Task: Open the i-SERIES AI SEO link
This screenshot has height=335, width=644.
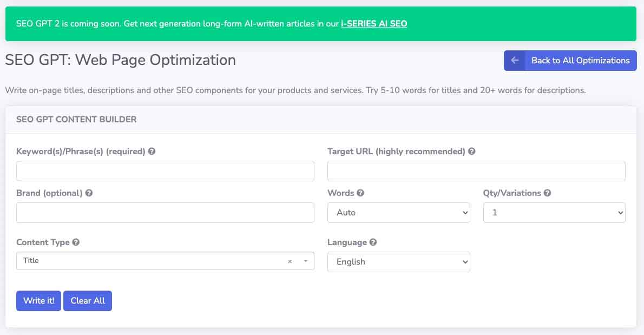Action: point(374,24)
